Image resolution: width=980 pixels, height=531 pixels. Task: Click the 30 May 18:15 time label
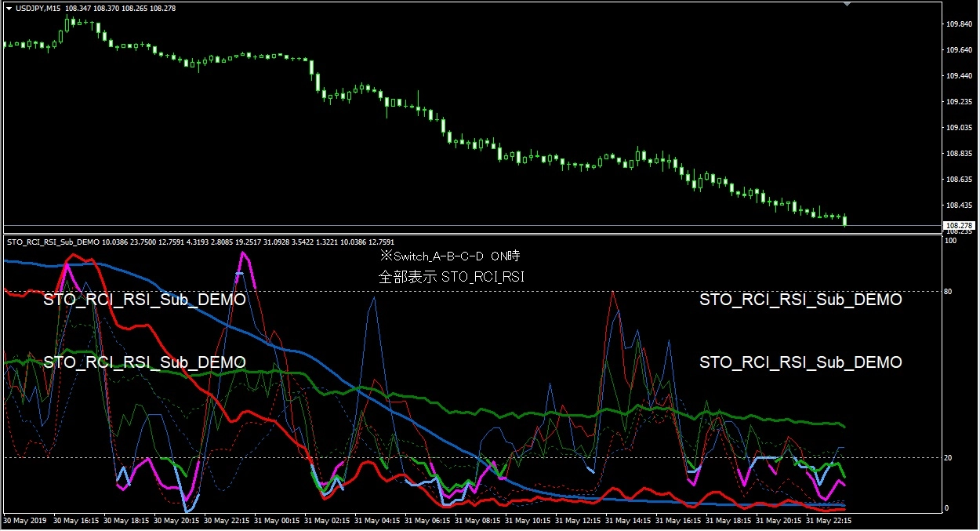(126, 520)
